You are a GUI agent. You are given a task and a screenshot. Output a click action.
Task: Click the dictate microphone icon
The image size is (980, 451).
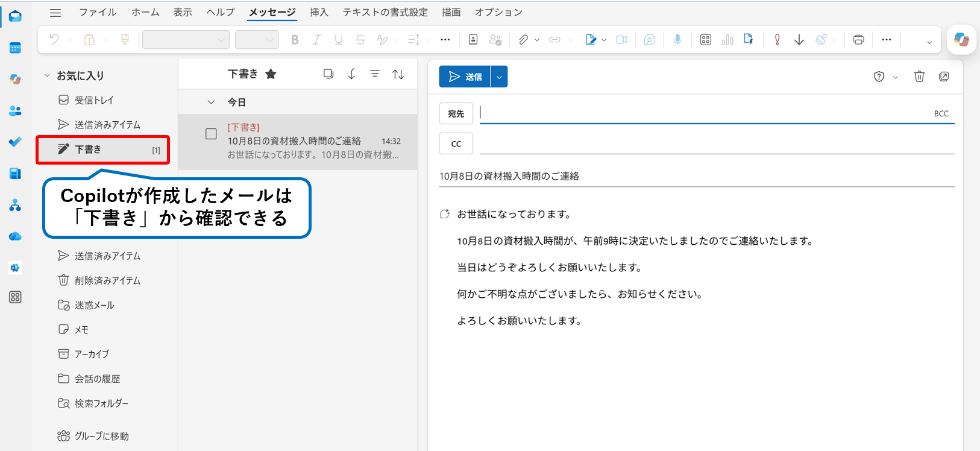(678, 40)
